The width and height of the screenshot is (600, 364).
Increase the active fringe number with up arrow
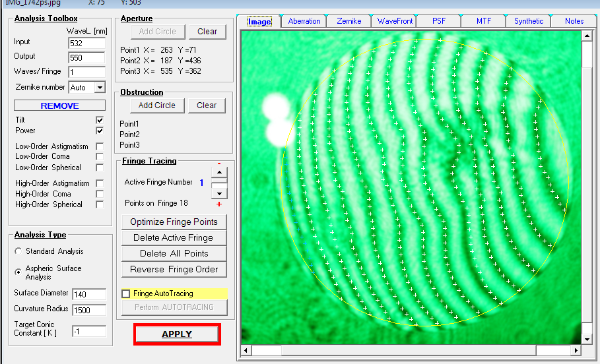coord(219,173)
